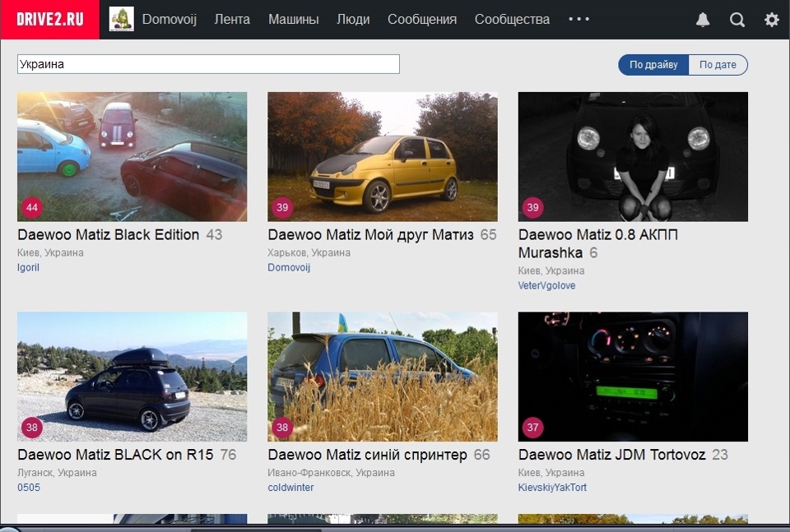Click the Киев, Украина text under Black Edition
Viewport: 790px width, 532px height.
50,252
